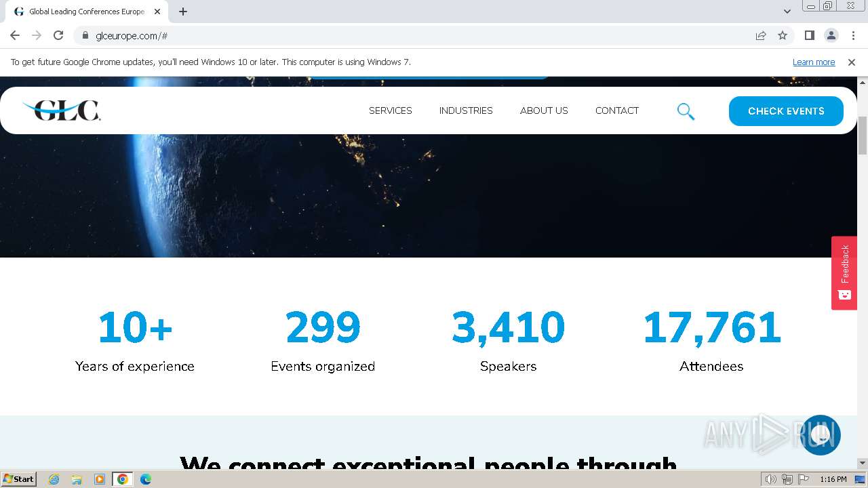This screenshot has width=868, height=488.
Task: Click the "3,410" statistic number
Action: tap(508, 327)
